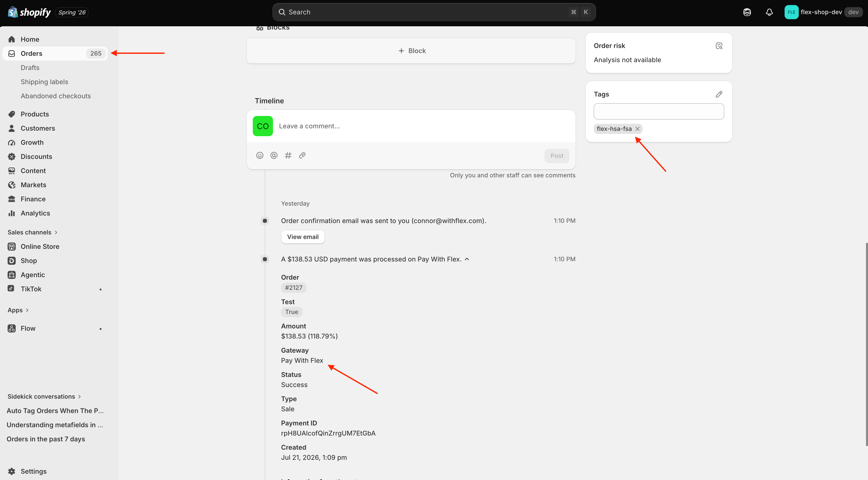Viewport: 868px width, 480px height.
Task: Click the Shopify logo
Action: click(x=29, y=12)
